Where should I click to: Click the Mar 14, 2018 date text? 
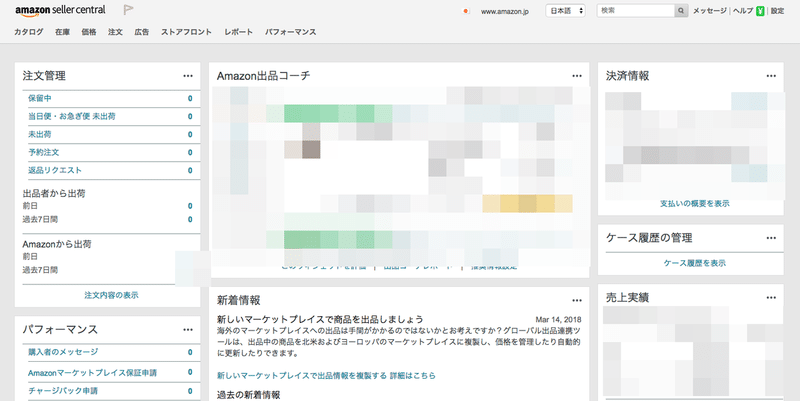pyautogui.click(x=558, y=319)
